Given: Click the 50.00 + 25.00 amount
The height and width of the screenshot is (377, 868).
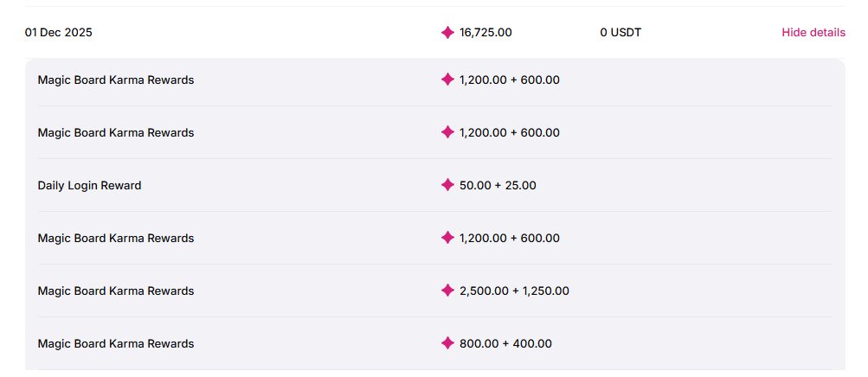Looking at the screenshot, I should (498, 185).
